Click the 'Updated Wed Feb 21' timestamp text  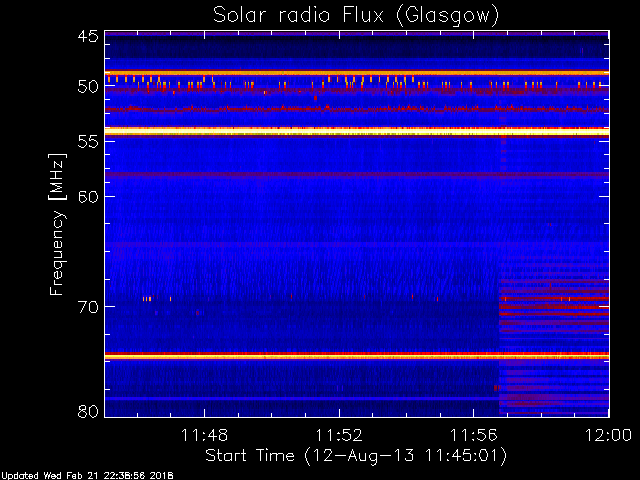pyautogui.click(x=87, y=476)
